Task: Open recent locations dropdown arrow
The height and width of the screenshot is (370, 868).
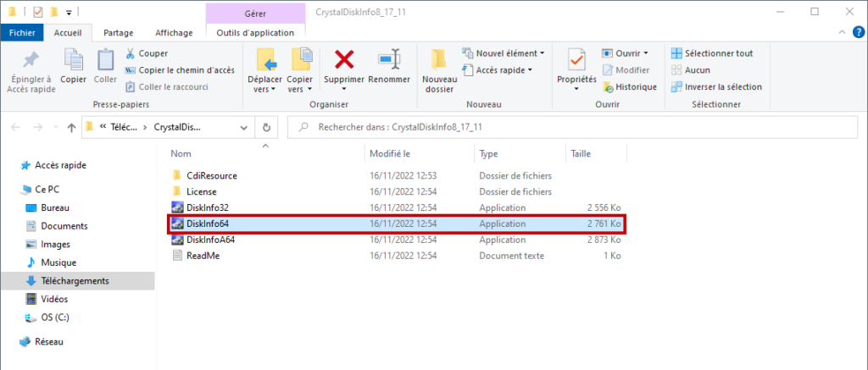Action: tap(55, 128)
